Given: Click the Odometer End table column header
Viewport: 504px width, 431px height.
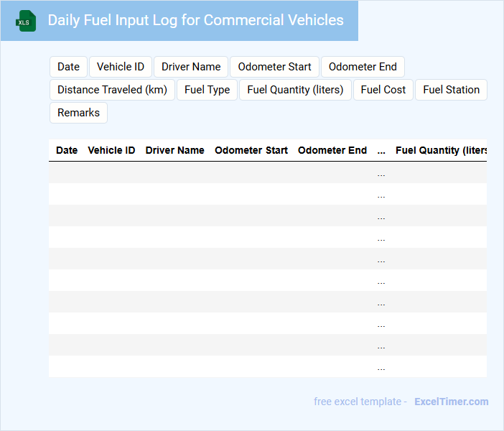Looking at the screenshot, I should 332,151.
